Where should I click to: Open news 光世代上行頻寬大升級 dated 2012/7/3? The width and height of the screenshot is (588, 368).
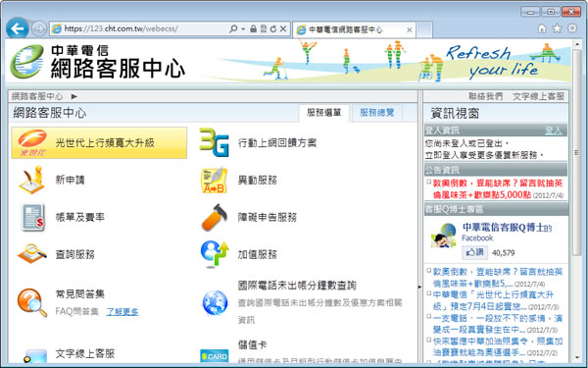pos(496,300)
